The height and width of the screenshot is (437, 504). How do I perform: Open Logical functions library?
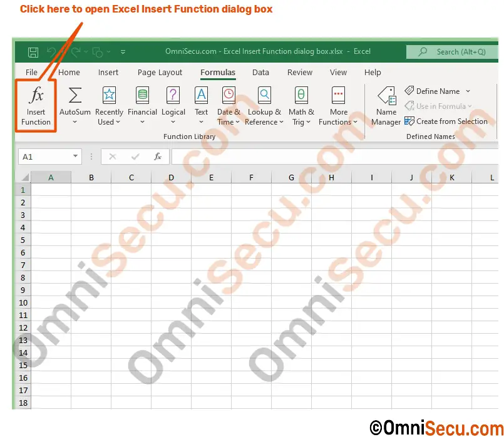(x=173, y=106)
